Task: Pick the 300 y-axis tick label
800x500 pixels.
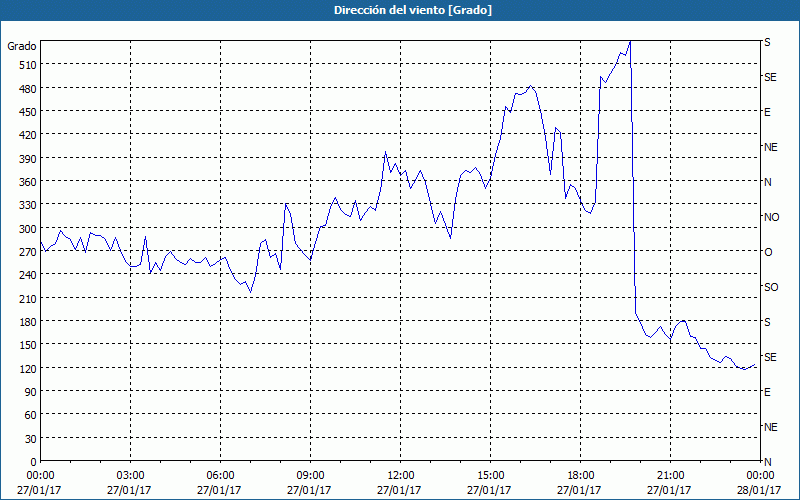Action: tap(28, 229)
